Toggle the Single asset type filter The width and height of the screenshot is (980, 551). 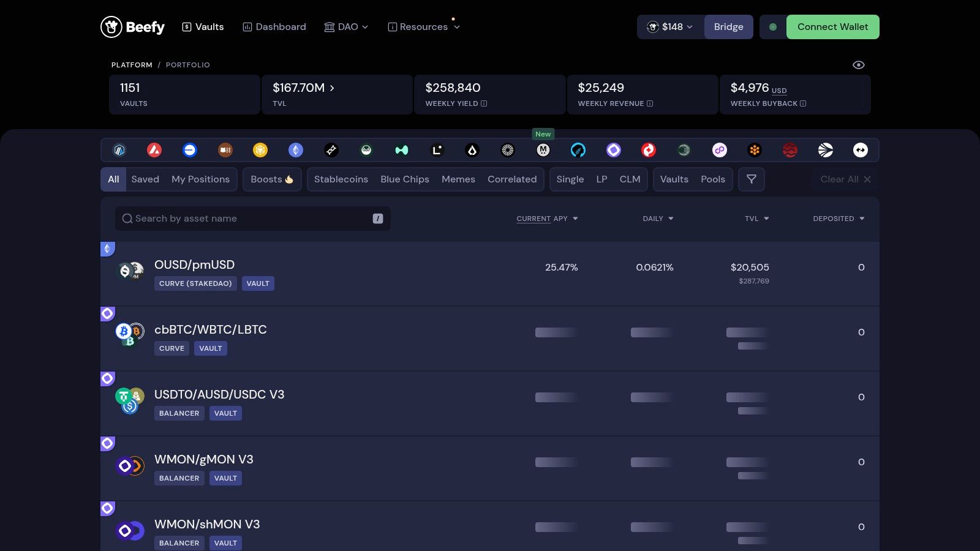(x=570, y=179)
